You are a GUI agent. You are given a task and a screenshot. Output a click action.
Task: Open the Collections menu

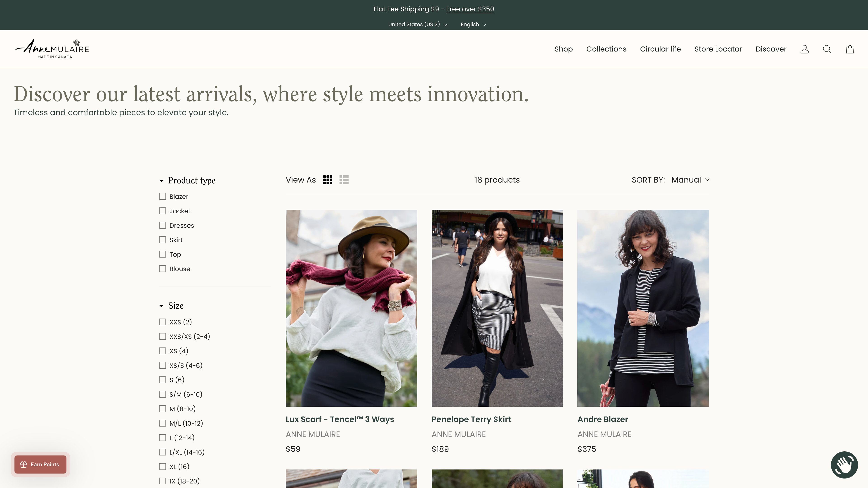click(x=606, y=49)
